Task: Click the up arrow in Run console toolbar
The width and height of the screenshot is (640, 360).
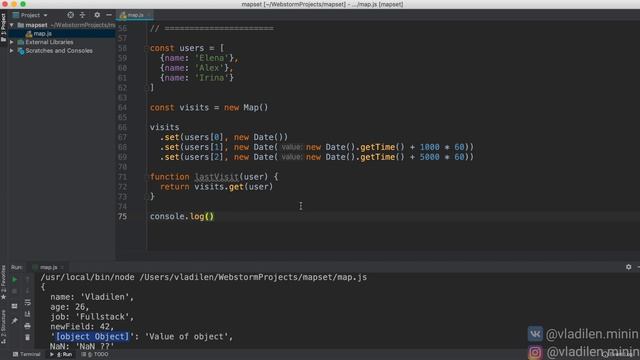Action: pos(27,280)
